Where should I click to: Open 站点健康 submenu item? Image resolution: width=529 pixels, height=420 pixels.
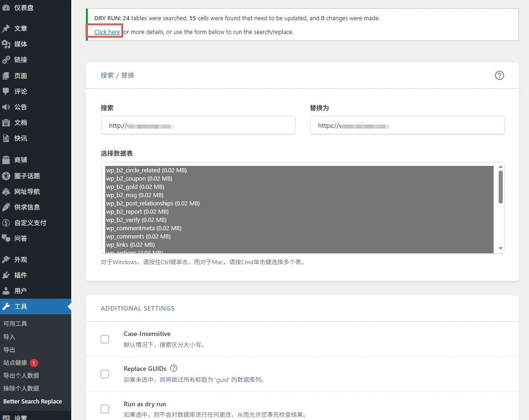(15, 363)
